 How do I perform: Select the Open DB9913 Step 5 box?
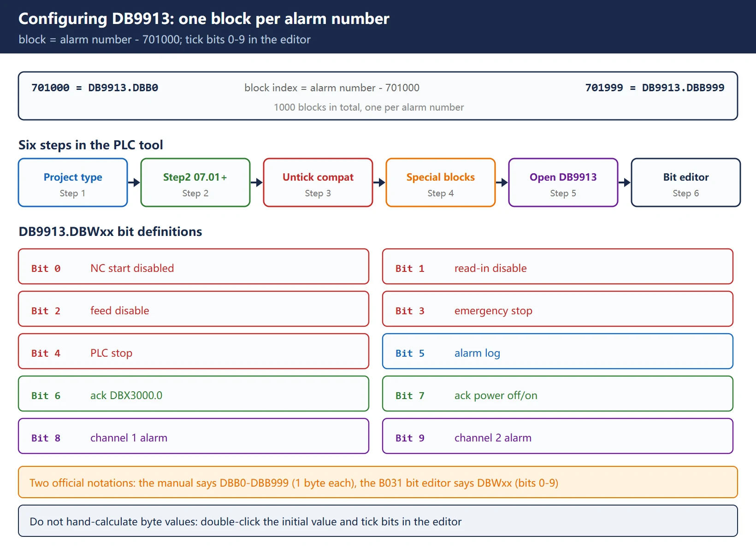[563, 182]
